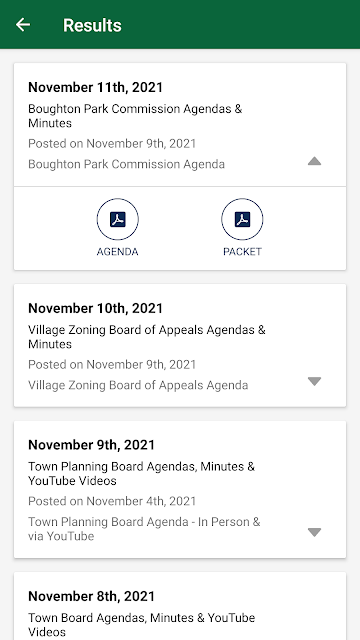Select the November 8th, 2021 date heading
Image resolution: width=360 pixels, height=640 pixels.
click(x=91, y=596)
